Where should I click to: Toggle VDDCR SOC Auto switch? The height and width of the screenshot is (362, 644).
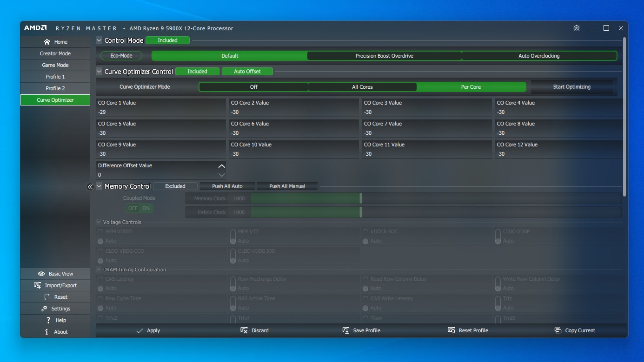click(365, 237)
